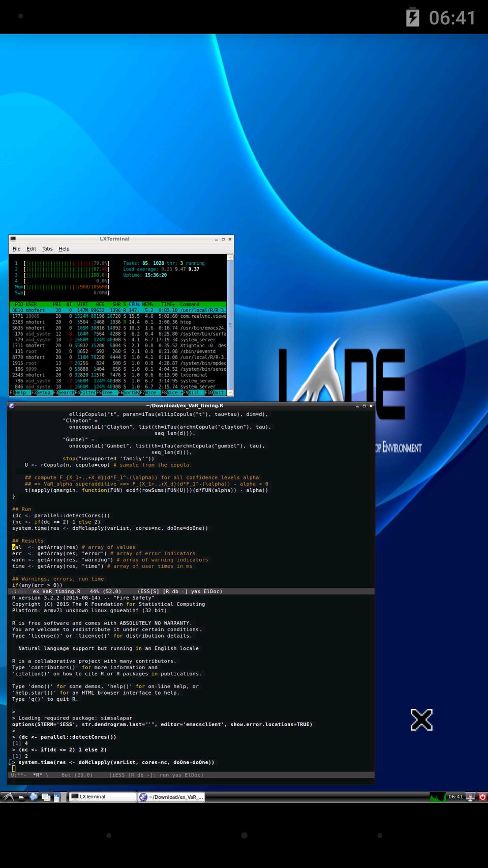Open the File menu in LXTerminal
The height and width of the screenshot is (868, 488).
[16, 249]
